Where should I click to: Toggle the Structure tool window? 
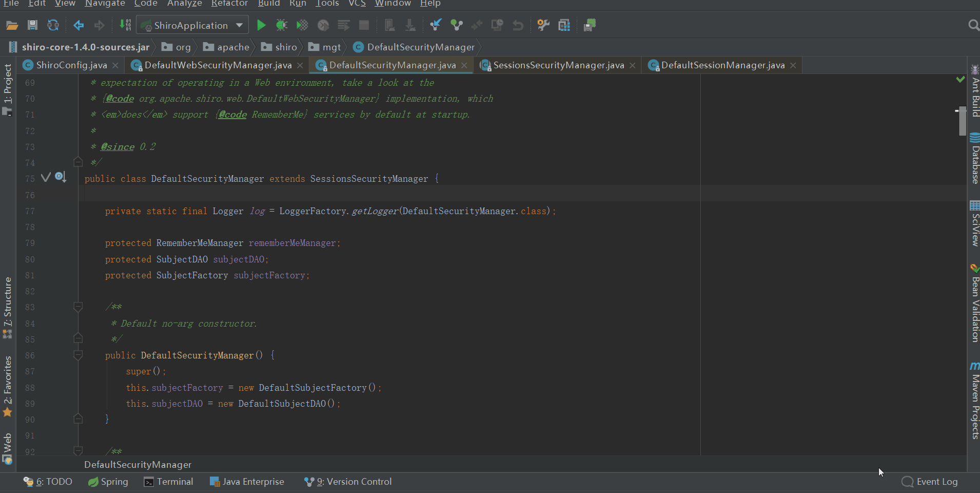click(7, 308)
